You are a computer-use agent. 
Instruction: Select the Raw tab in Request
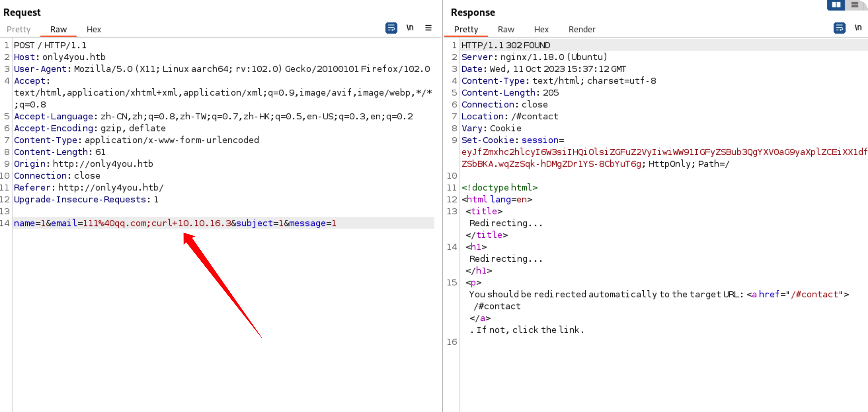tap(58, 29)
